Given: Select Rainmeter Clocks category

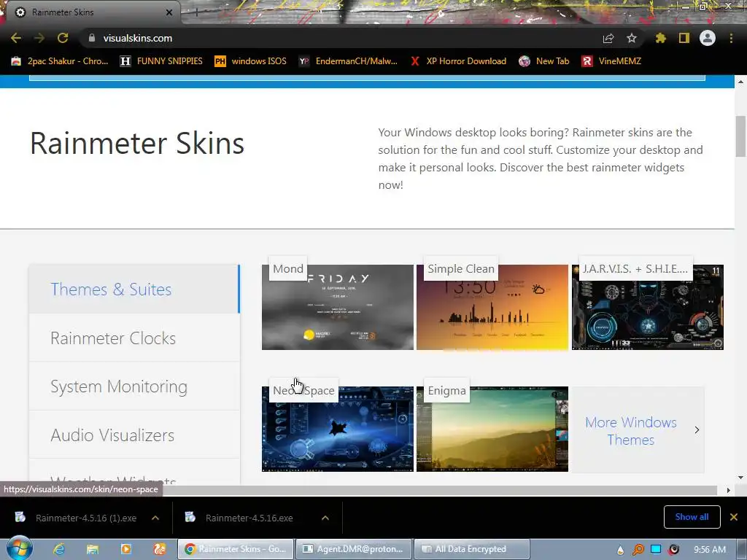Looking at the screenshot, I should pos(134,338).
